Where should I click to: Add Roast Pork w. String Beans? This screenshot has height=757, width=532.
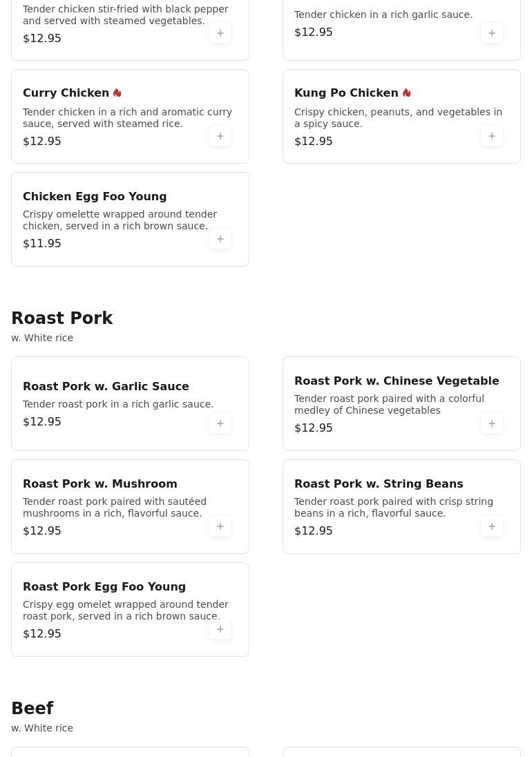tap(491, 526)
